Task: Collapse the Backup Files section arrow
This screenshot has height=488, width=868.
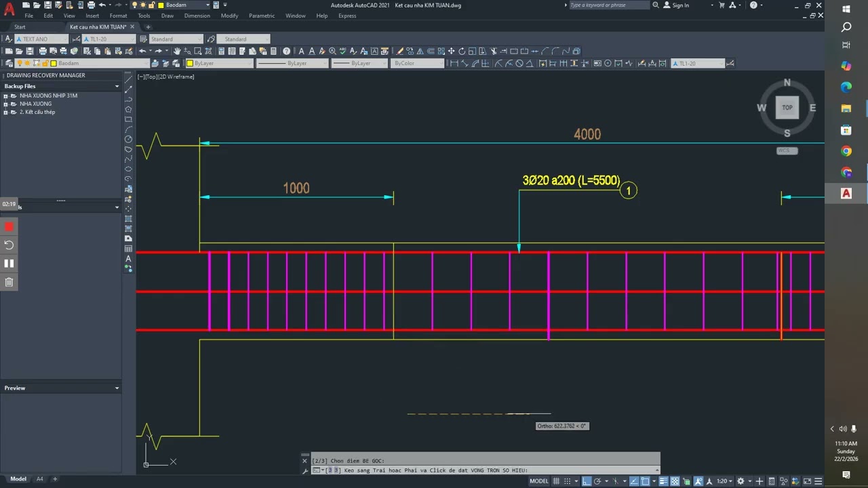Action: click(x=117, y=86)
